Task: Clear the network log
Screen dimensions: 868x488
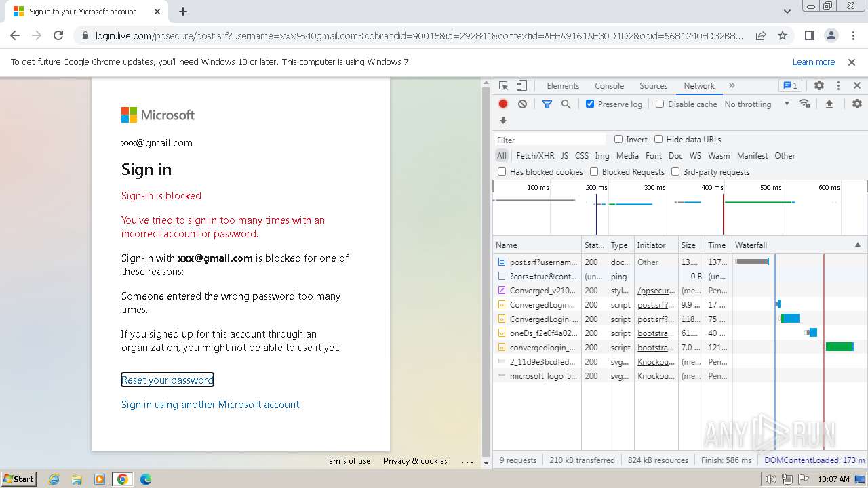Action: pos(522,104)
